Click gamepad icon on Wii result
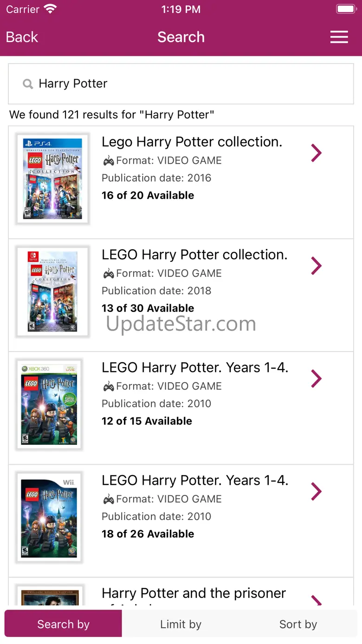The height and width of the screenshot is (644, 362). [x=108, y=500]
